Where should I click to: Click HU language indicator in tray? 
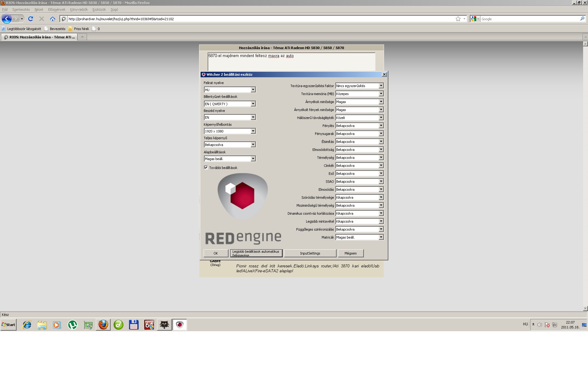[526, 324]
